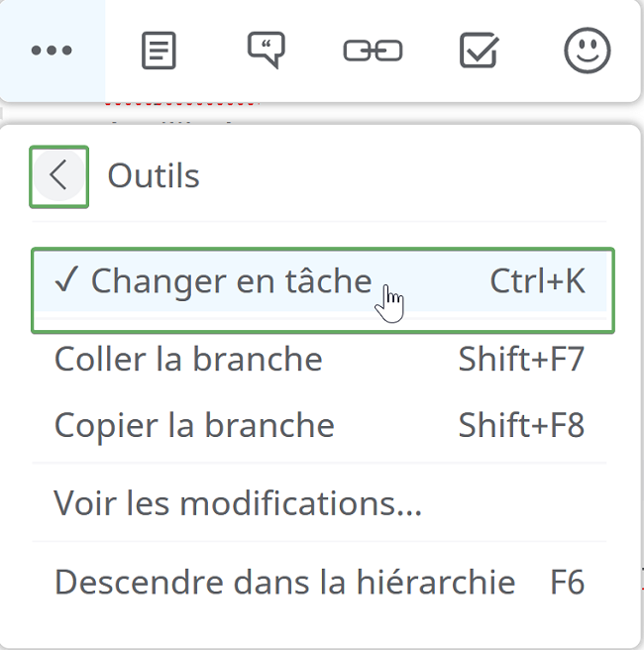Choose Coller la branche
Screen dimensions: 644x650
click(x=319, y=359)
